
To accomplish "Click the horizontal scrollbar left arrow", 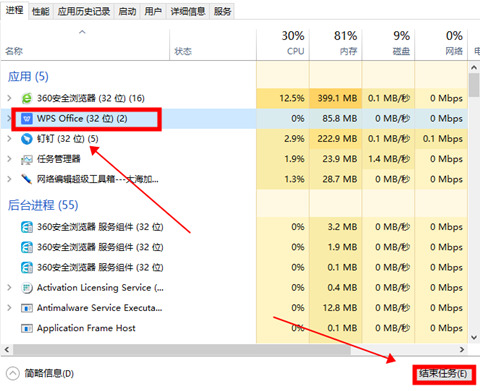I will click(x=7, y=350).
